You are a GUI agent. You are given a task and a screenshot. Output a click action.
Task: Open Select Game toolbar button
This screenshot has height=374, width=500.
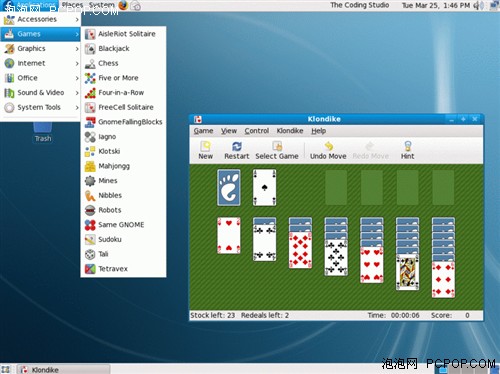(x=277, y=150)
